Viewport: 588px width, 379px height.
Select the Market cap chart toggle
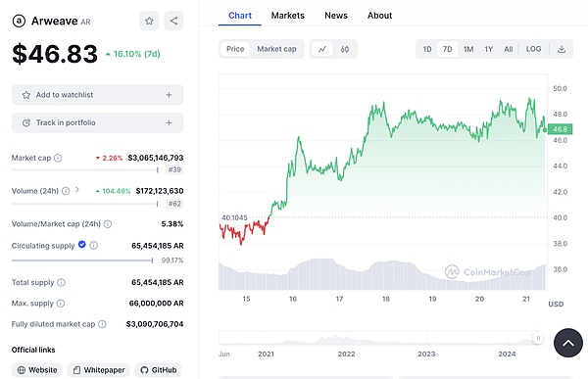pos(276,49)
